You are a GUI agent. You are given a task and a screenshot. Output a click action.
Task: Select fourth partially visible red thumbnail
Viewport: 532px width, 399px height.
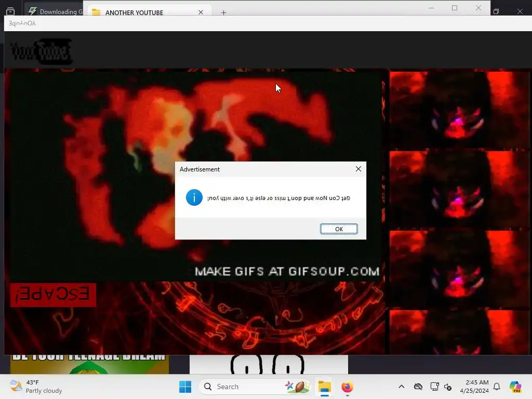(459, 332)
